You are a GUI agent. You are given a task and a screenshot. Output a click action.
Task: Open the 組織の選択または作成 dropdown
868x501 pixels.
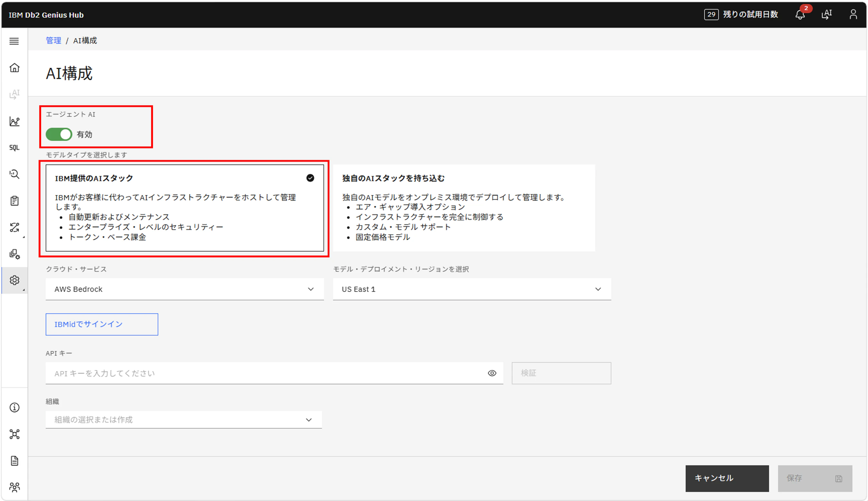point(184,420)
